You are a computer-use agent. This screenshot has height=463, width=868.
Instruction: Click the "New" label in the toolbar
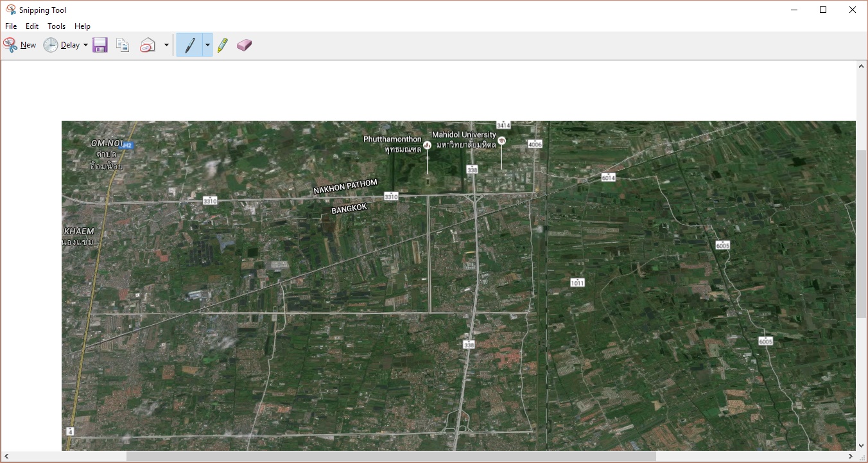(x=28, y=45)
